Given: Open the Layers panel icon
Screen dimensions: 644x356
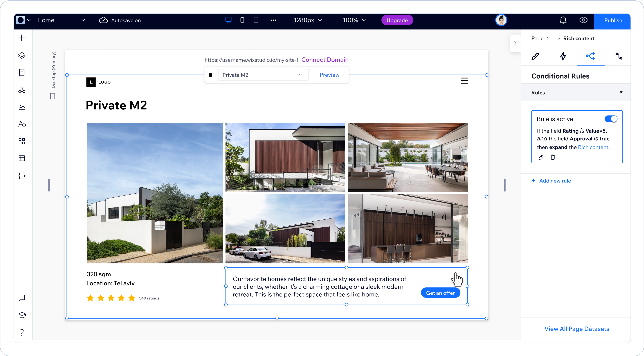Looking at the screenshot, I should click(x=22, y=55).
